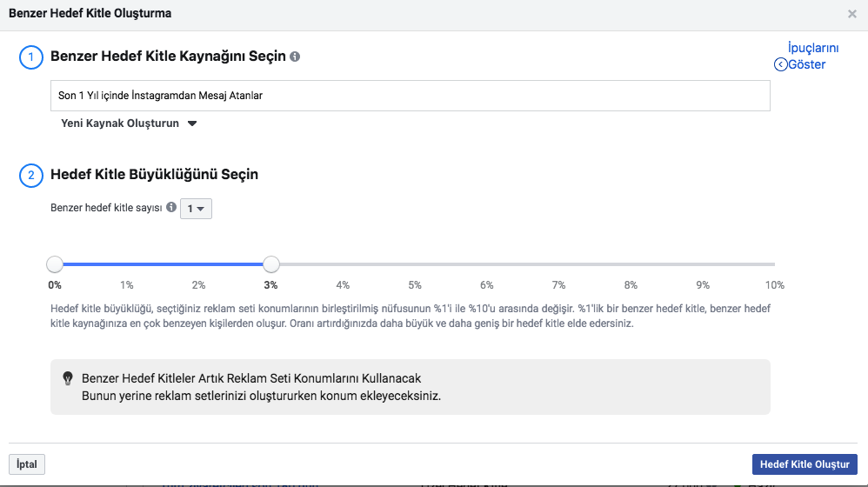Click the İptal button
Viewport: 868px width, 487px height.
pyautogui.click(x=27, y=464)
